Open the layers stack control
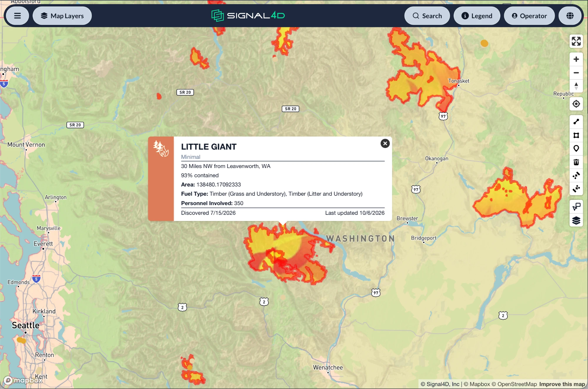The width and height of the screenshot is (588, 389). click(x=576, y=220)
